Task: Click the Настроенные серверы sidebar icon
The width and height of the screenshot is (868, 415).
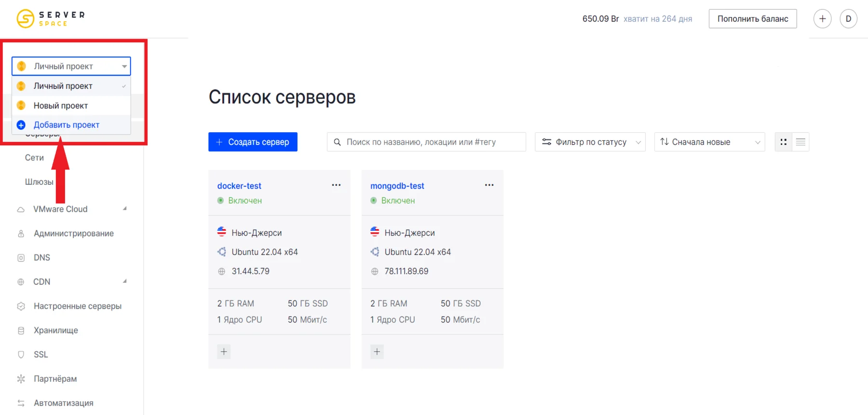Action: (21, 306)
